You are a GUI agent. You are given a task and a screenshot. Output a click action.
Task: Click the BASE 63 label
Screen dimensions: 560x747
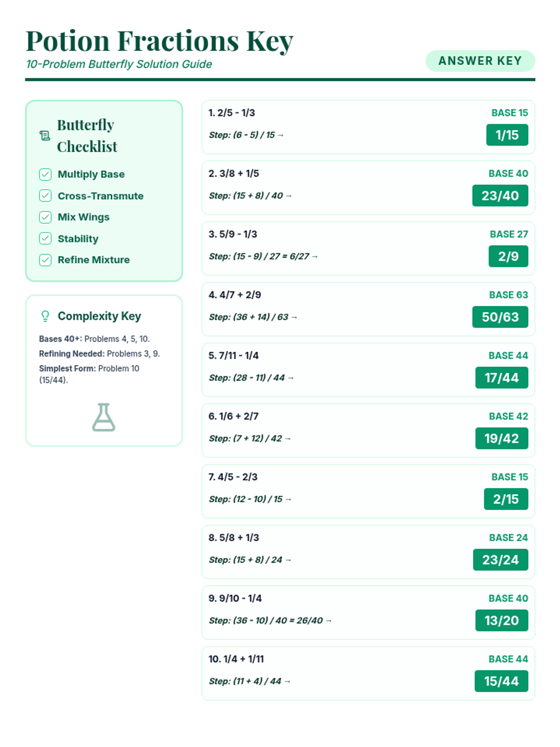click(508, 295)
